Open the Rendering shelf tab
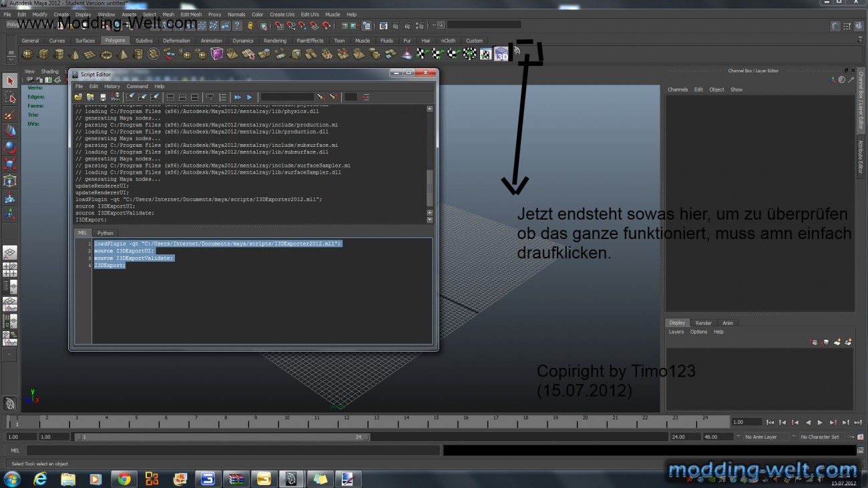 coord(274,41)
